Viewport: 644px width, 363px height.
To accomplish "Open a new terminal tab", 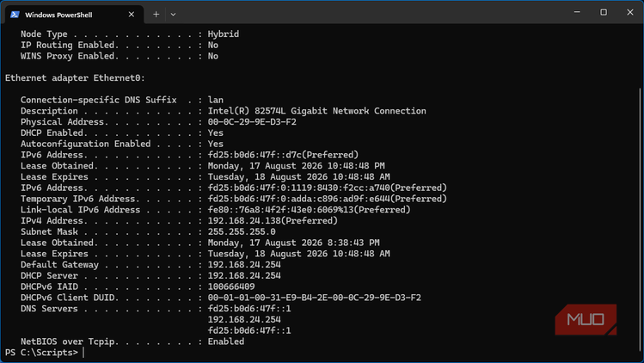I will point(156,15).
